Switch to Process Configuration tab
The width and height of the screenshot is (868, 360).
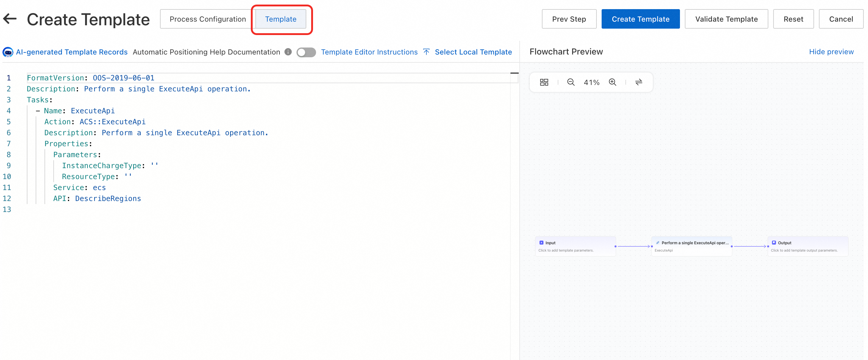coord(208,19)
